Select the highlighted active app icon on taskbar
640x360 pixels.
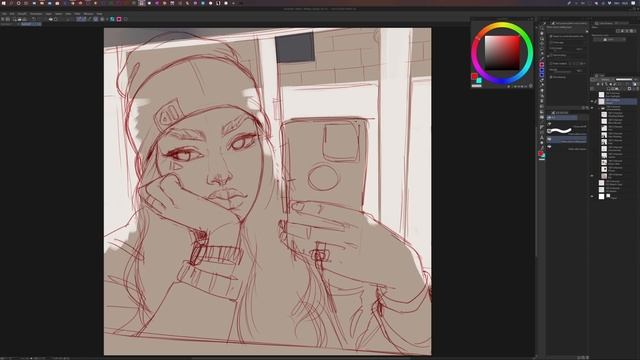pyautogui.click(x=142, y=3)
